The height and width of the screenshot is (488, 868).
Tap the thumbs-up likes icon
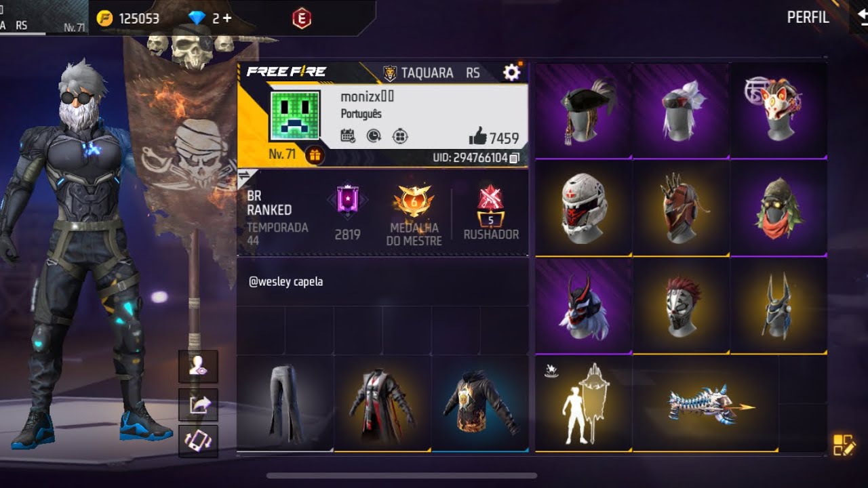[x=477, y=137]
